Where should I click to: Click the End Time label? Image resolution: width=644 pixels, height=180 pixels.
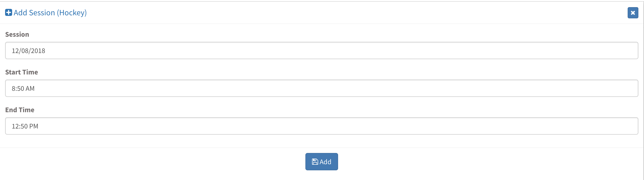point(20,110)
